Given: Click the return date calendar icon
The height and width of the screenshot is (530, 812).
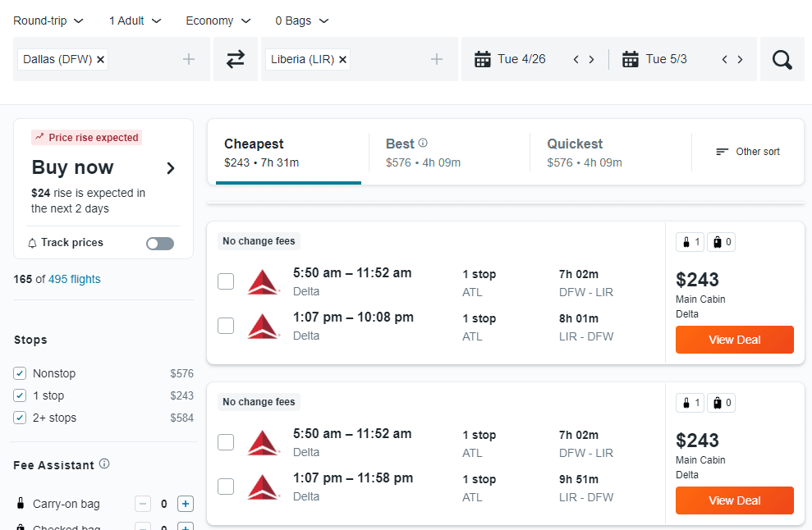Looking at the screenshot, I should coord(630,58).
